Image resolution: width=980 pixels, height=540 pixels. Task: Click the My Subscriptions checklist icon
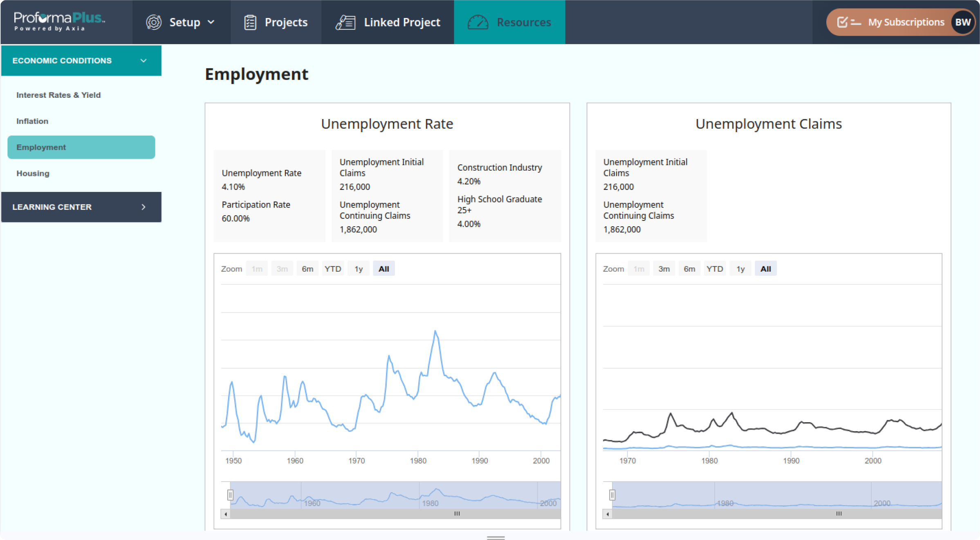(849, 22)
